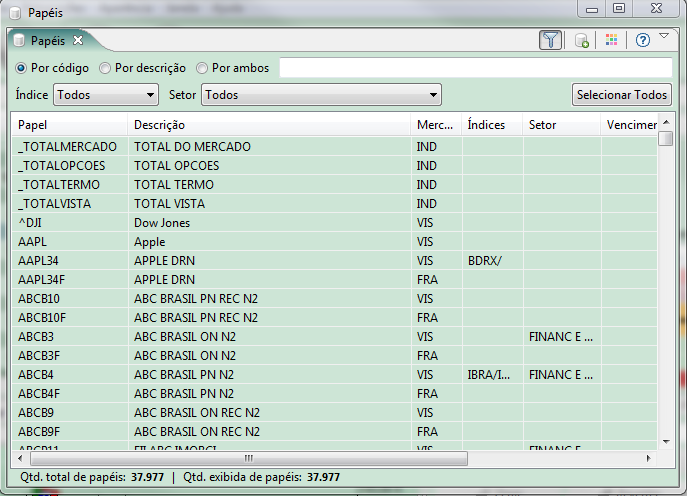Sort by Índices column header
The height and width of the screenshot is (496, 687).
click(x=492, y=125)
